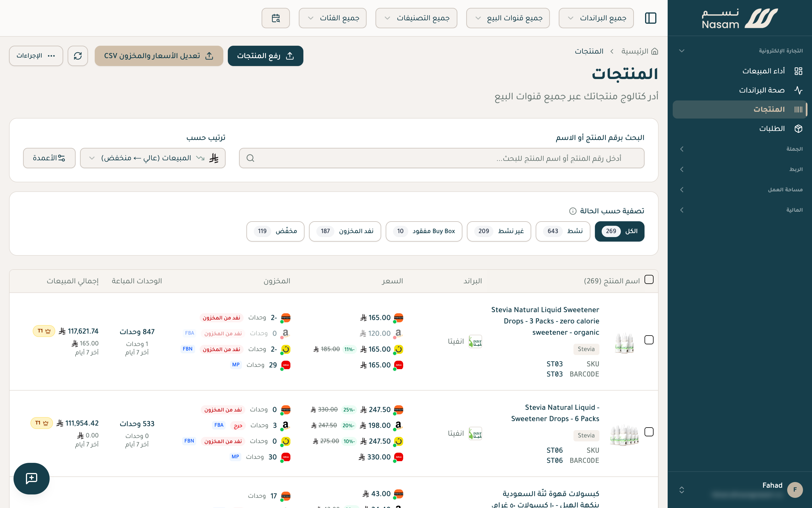Click the انفيتا brand logo in ST03 row

[475, 341]
